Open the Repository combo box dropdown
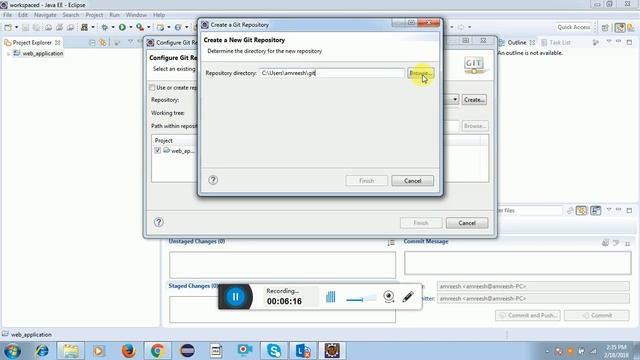This screenshot has height=360, width=640. coord(454,100)
